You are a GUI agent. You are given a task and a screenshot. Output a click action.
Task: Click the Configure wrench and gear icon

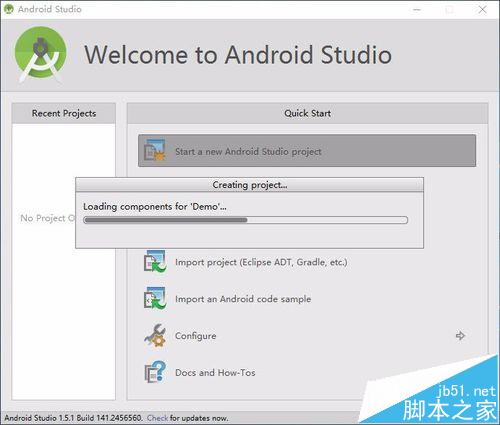pyautogui.click(x=155, y=335)
